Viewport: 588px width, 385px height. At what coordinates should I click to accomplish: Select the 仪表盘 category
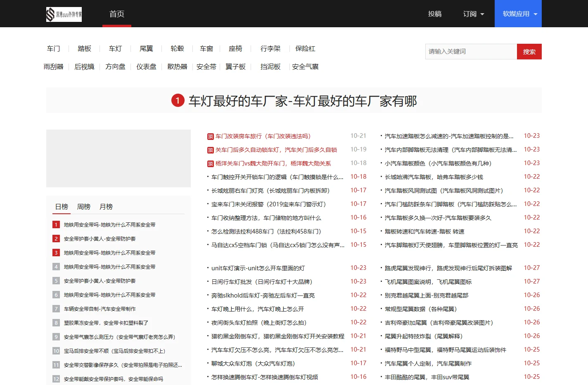(x=147, y=67)
